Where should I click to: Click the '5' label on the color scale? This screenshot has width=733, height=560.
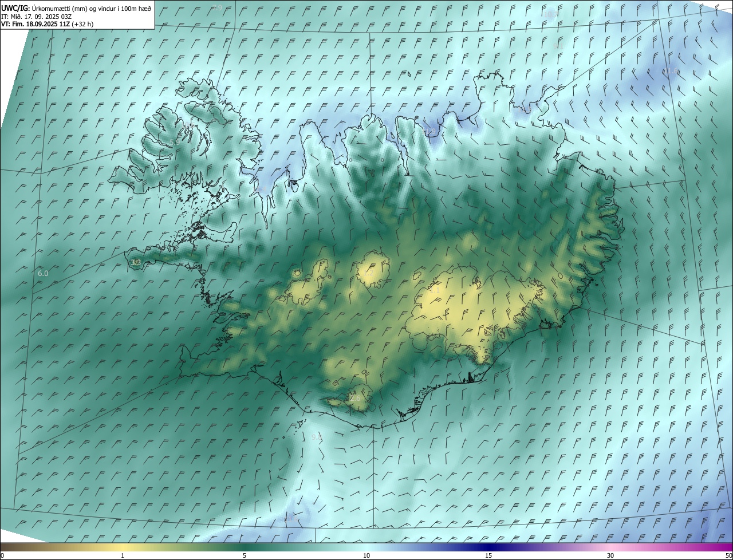coord(245,555)
